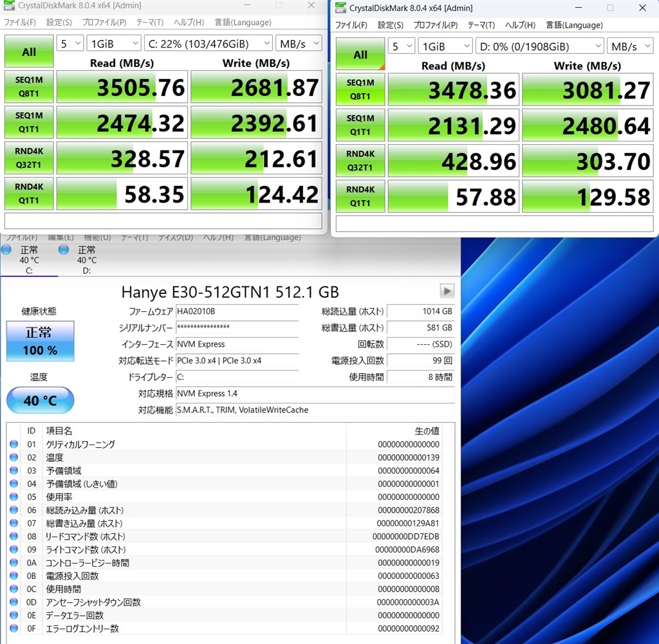Click status dot of row 05 使用率
Viewport: 659px width, 644px height.
click(14, 497)
